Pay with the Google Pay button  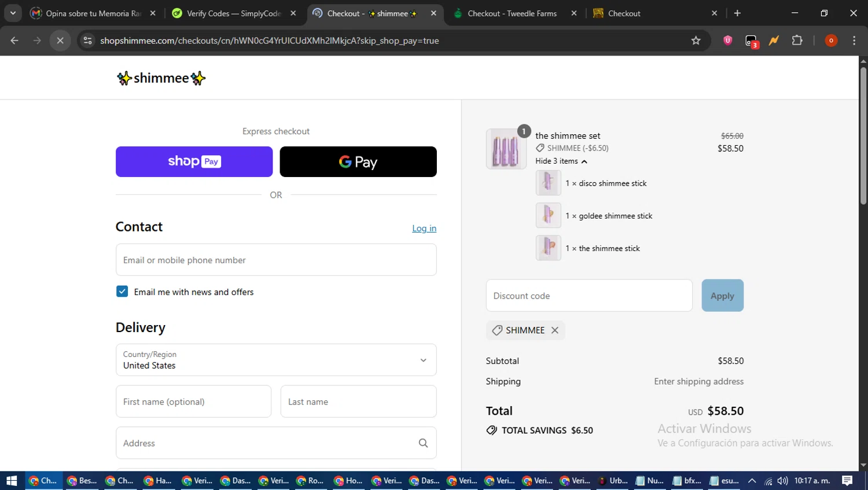click(x=358, y=161)
